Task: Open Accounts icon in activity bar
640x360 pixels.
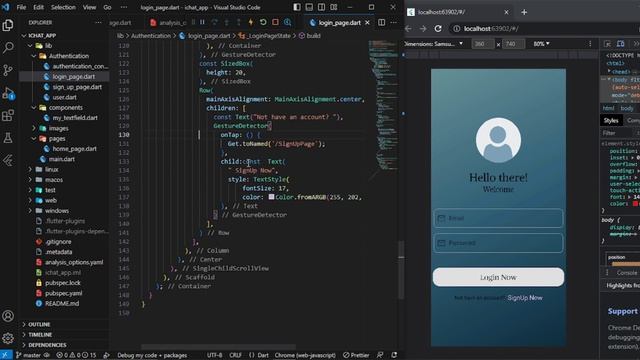Action: pyautogui.click(x=8, y=316)
